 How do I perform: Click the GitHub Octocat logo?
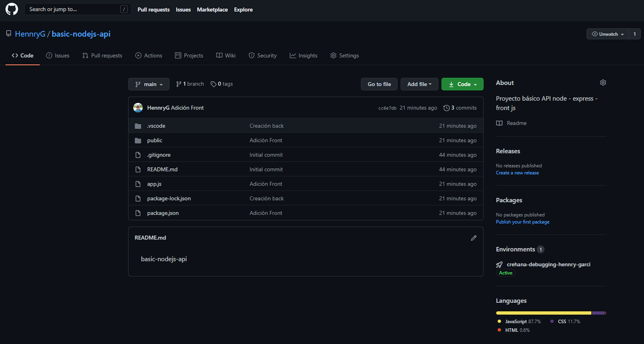(x=12, y=9)
